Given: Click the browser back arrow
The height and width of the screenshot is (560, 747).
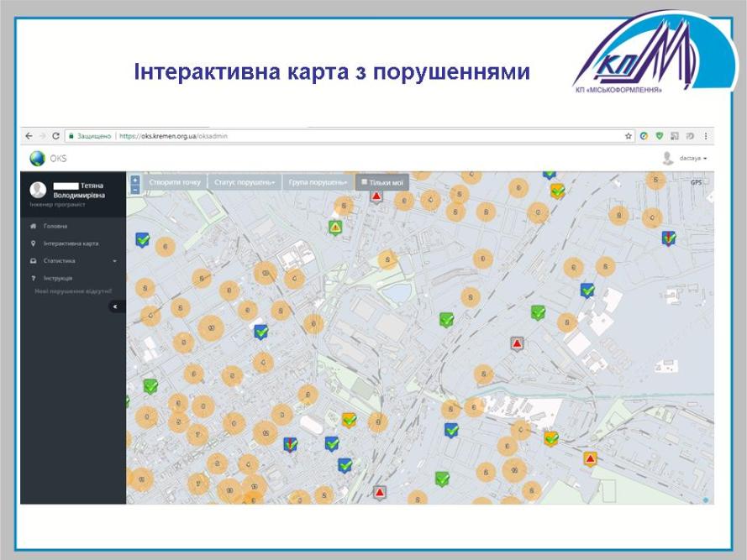Looking at the screenshot, I should 29,135.
